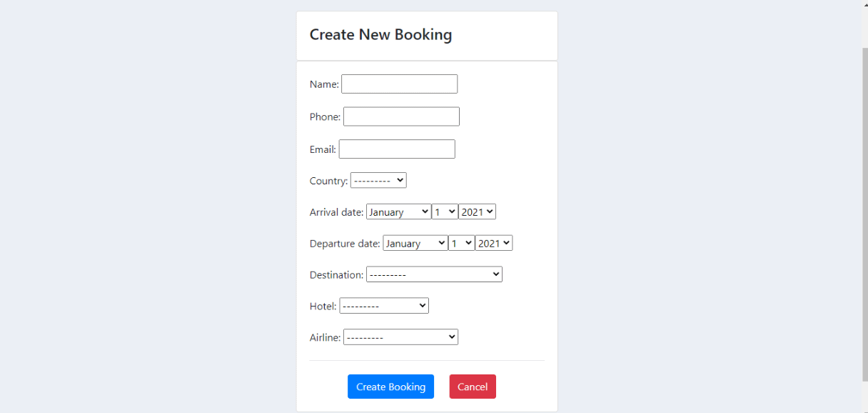Click the Create New Booking heading

click(x=380, y=34)
